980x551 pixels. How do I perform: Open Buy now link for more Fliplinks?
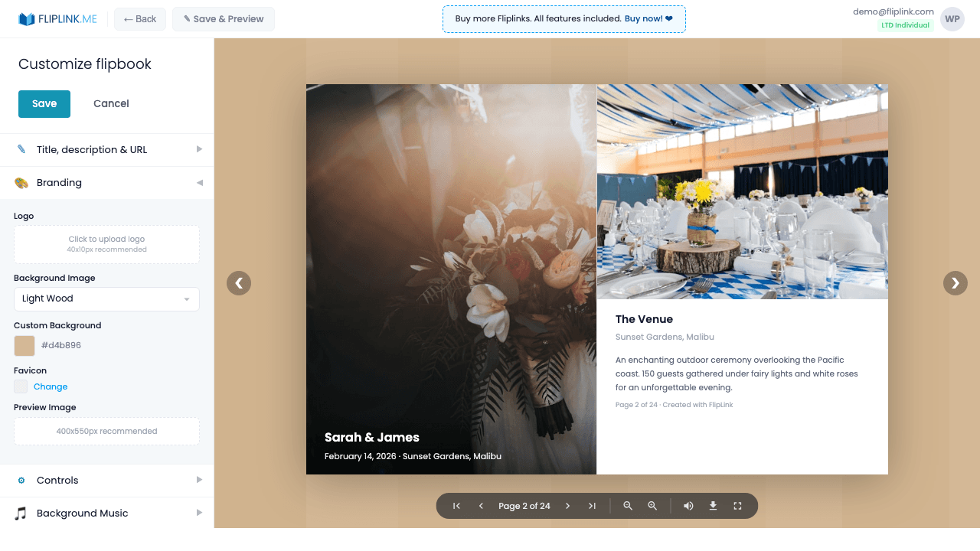click(x=643, y=18)
